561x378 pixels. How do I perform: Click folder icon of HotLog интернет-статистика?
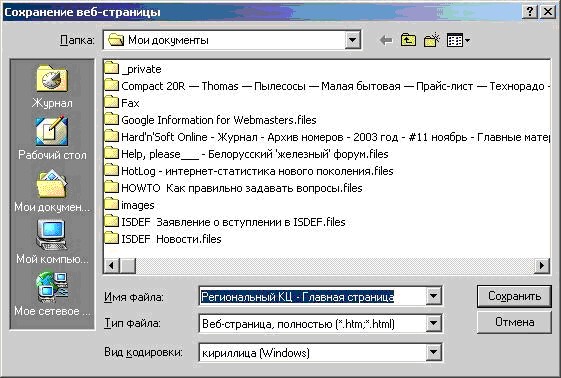(111, 170)
